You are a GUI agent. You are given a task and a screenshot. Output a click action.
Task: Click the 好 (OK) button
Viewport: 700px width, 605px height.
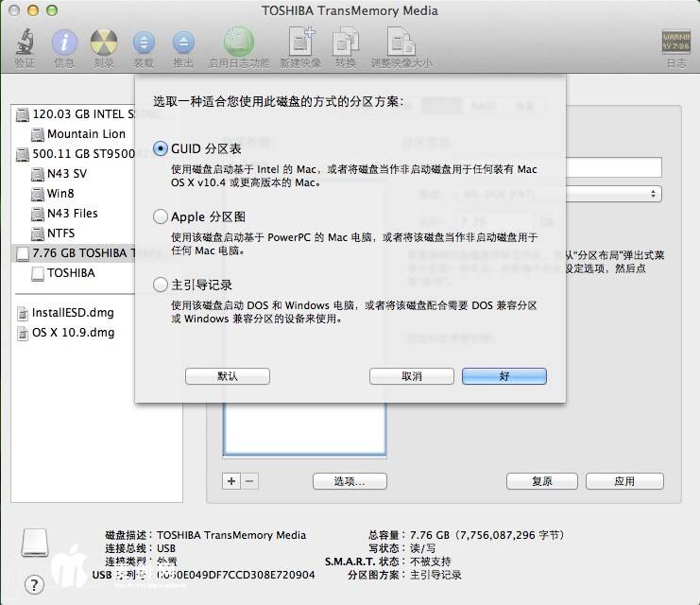click(x=504, y=376)
